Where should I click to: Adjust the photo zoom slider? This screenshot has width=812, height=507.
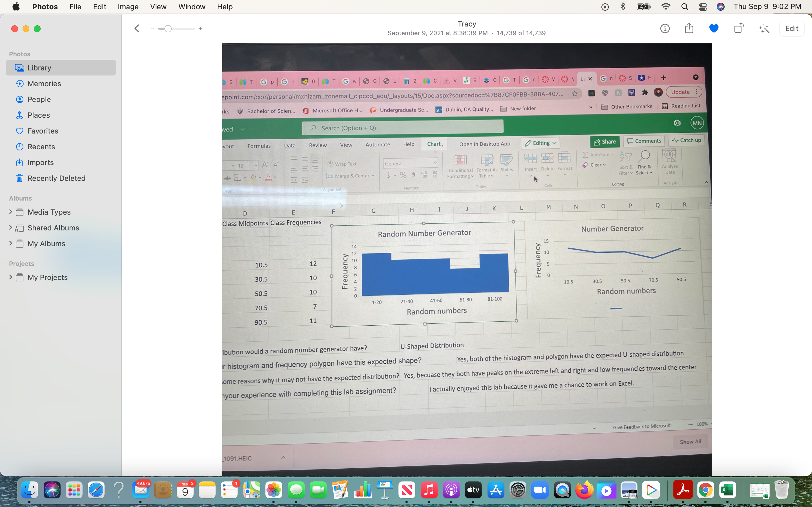pos(168,29)
